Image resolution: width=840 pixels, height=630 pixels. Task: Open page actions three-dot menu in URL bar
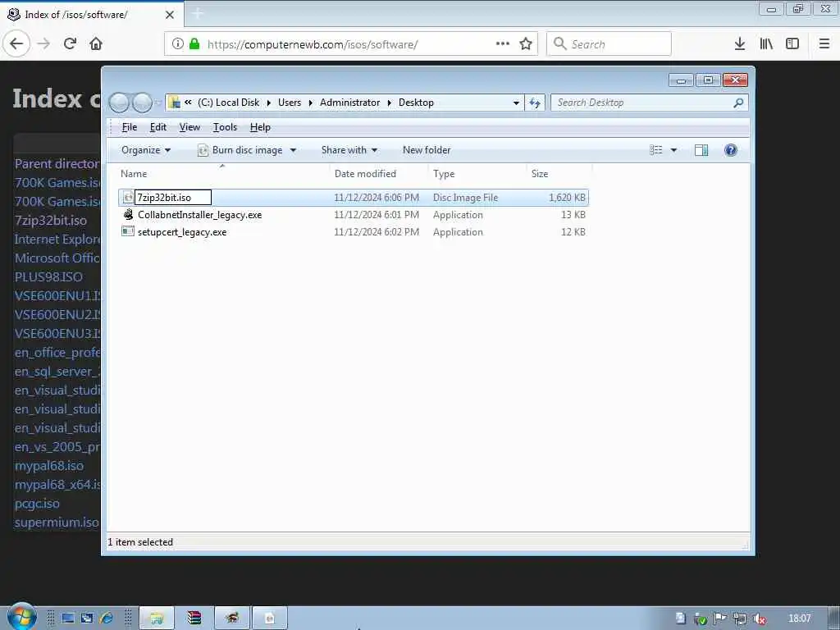503,43
